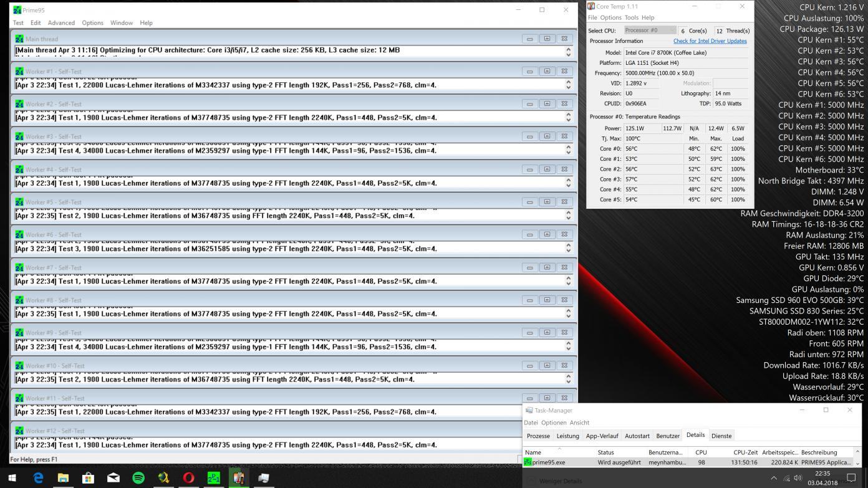Open the Advanced menu in Prime95

point(61,22)
